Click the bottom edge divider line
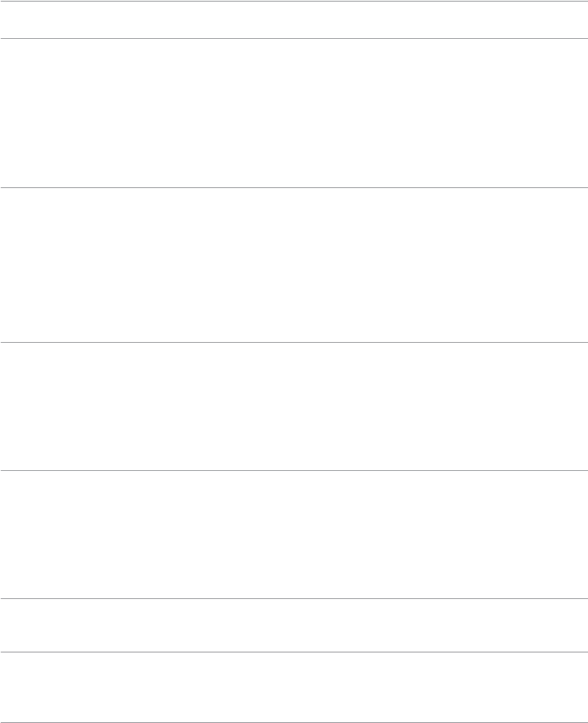Screen dimensions: 588x723 pyautogui.click(x=294, y=722)
